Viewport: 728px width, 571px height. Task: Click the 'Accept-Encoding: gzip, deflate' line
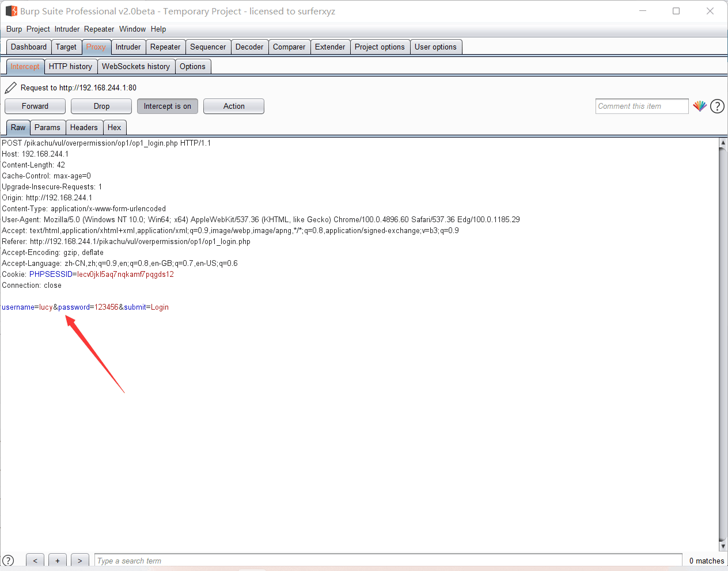tap(52, 253)
